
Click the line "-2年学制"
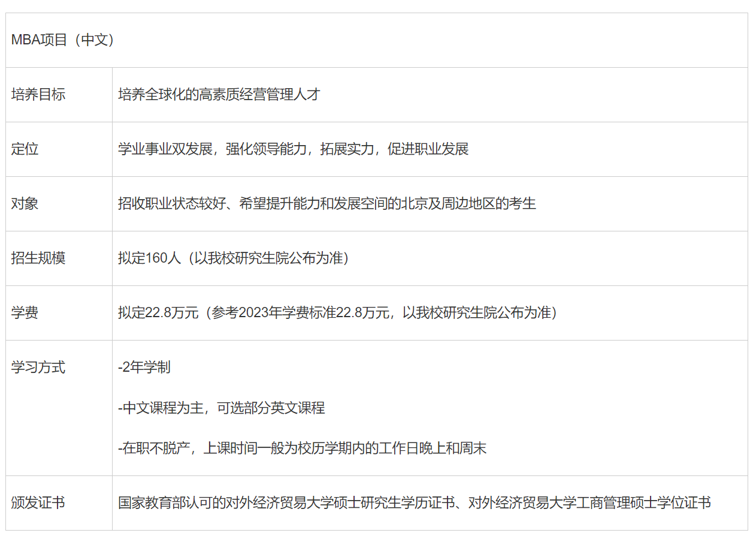pos(144,368)
